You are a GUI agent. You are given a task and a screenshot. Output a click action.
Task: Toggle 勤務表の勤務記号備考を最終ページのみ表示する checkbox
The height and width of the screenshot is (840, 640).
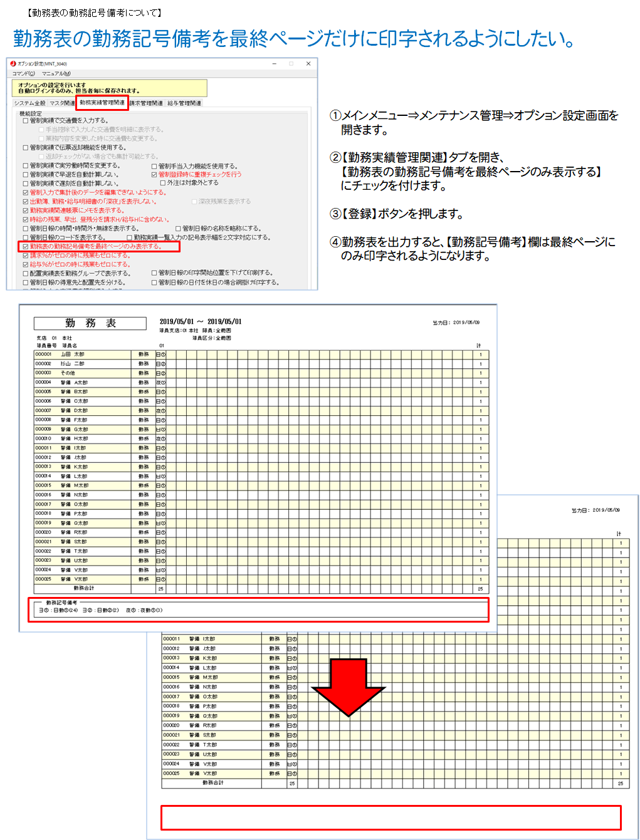click(x=26, y=247)
